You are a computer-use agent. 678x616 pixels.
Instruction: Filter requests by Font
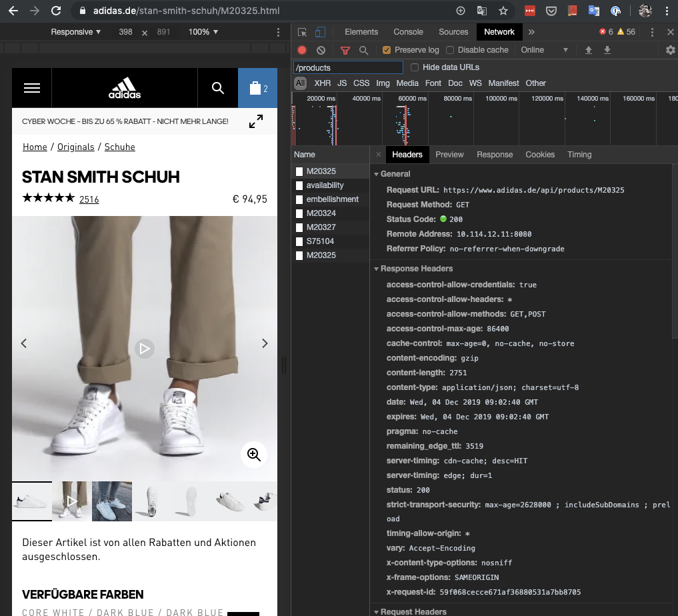tap(433, 83)
